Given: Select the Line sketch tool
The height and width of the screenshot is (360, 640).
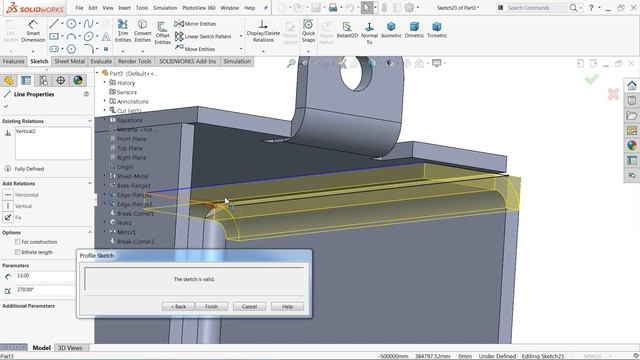Looking at the screenshot, I should point(53,24).
